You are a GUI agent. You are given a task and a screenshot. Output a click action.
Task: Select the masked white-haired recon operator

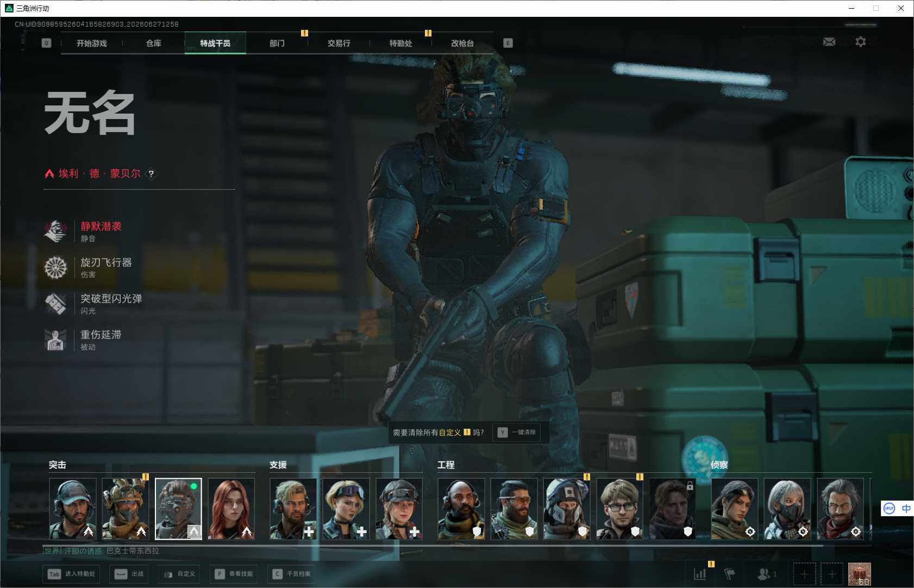point(787,509)
